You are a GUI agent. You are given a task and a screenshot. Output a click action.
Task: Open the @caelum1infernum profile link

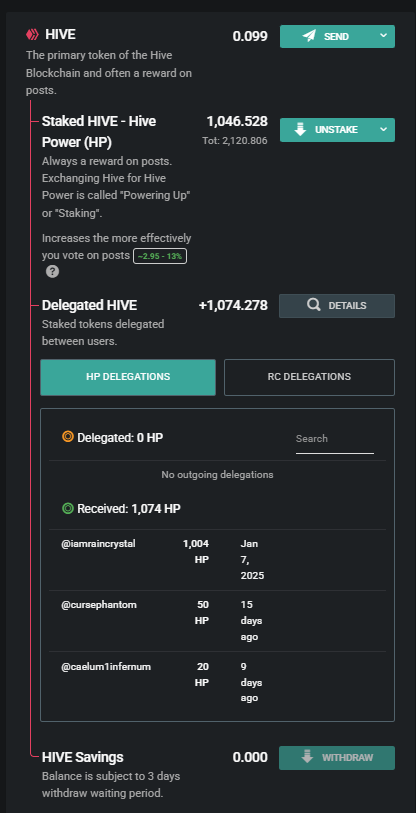(x=106, y=667)
